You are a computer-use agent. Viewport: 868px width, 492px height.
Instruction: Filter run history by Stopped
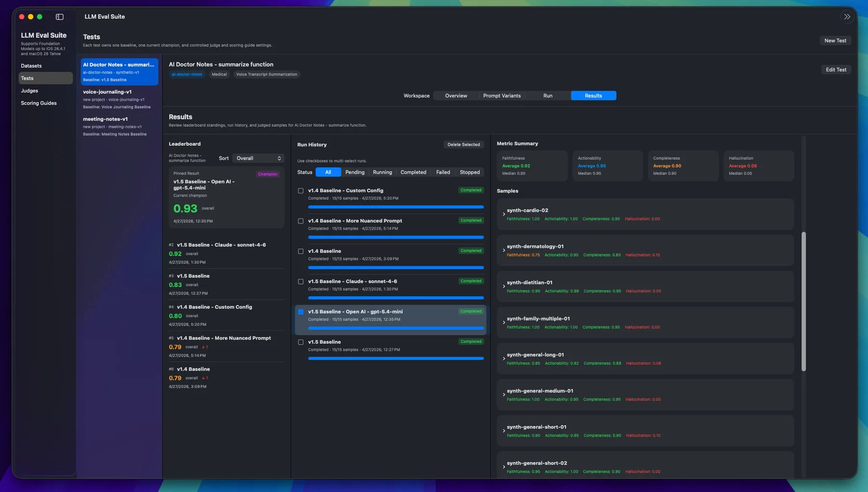[470, 172]
